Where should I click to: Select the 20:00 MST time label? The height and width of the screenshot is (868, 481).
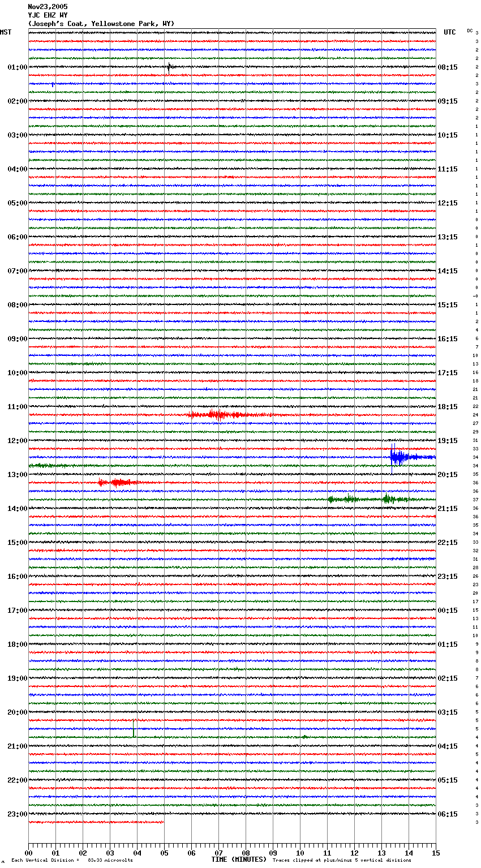click(x=18, y=712)
